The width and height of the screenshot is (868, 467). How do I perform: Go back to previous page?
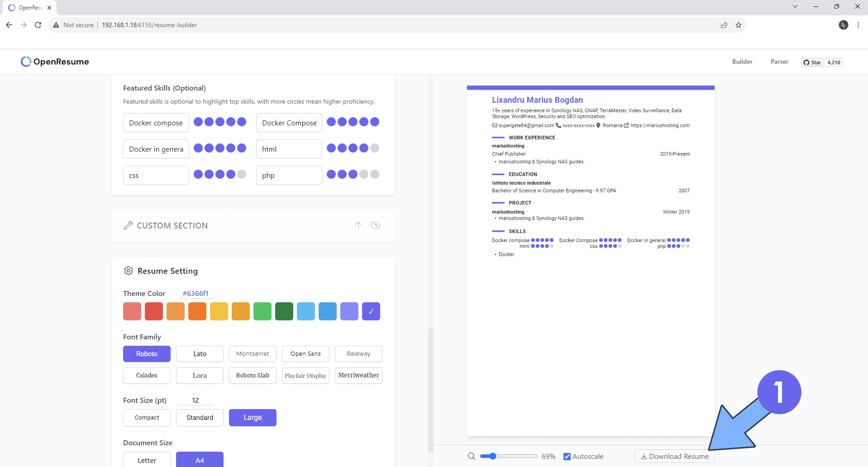(9, 25)
